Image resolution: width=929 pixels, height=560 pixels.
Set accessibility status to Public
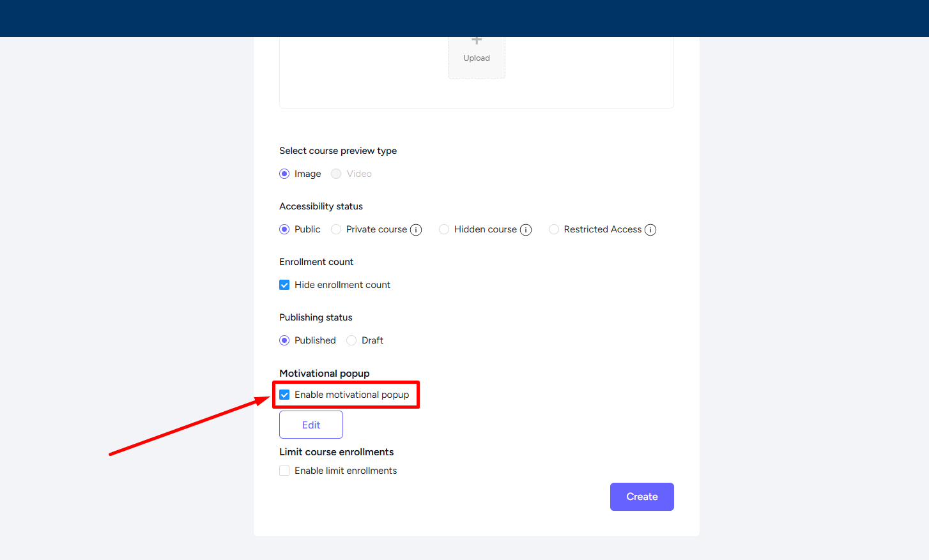coord(284,229)
